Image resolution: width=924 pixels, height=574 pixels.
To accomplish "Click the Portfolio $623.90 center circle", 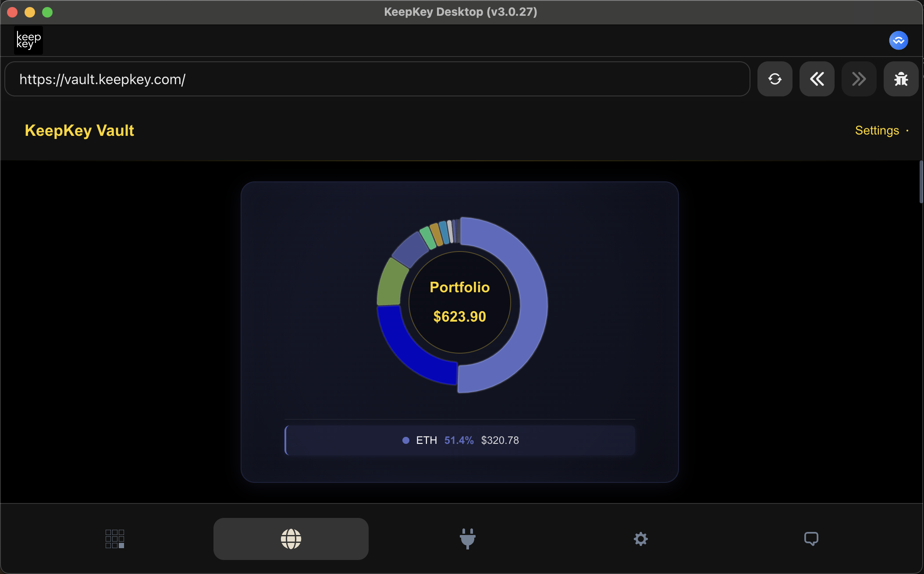I will (x=460, y=302).
